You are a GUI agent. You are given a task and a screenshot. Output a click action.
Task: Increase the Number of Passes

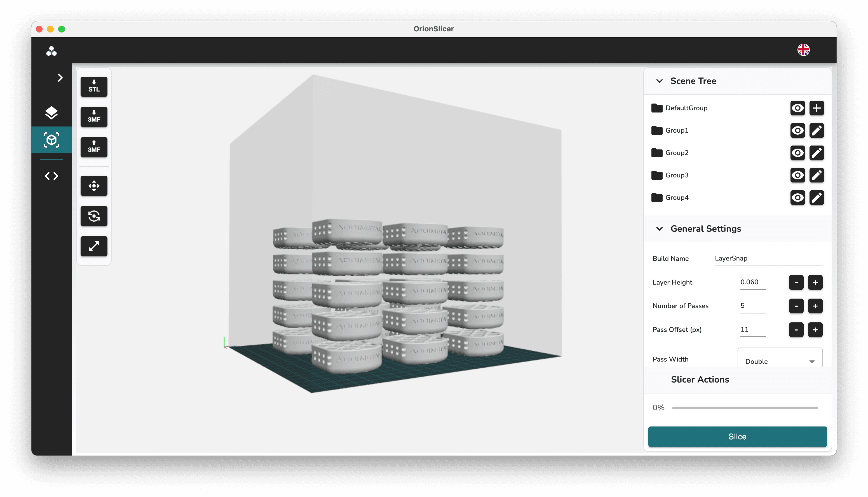[x=815, y=306]
